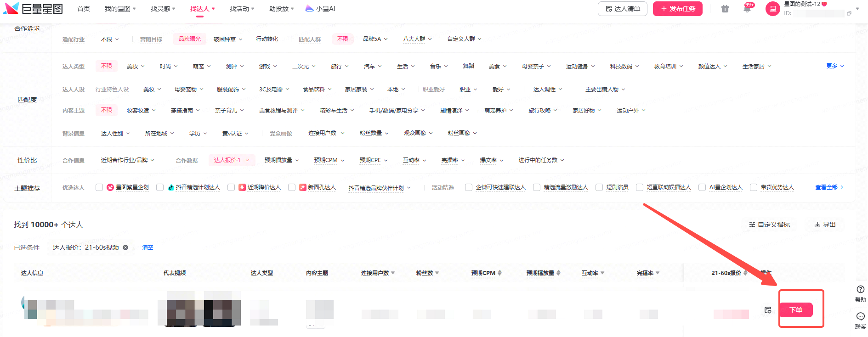Image resolution: width=868 pixels, height=337 pixels.
Task: Expand the 适配行业 不限 dropdown
Action: (110, 39)
